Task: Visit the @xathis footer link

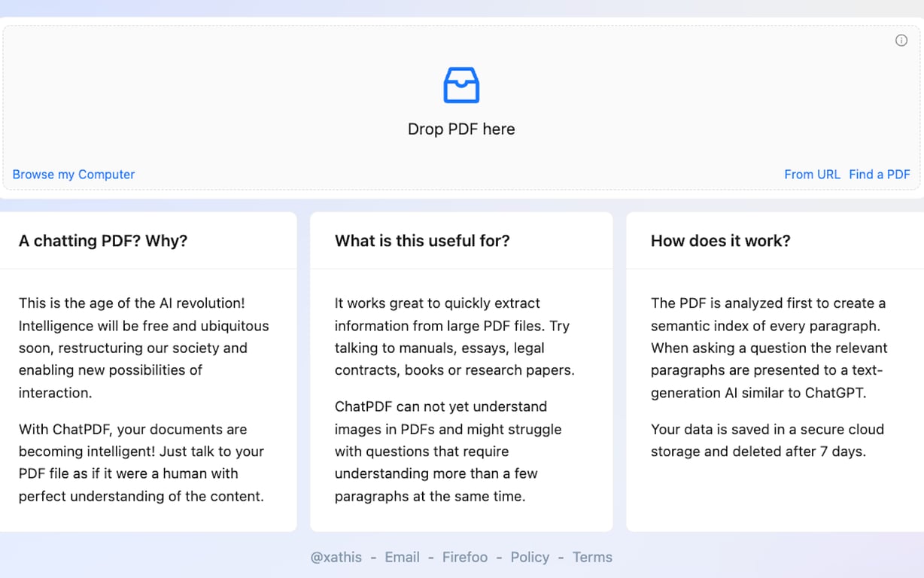Action: tap(336, 557)
